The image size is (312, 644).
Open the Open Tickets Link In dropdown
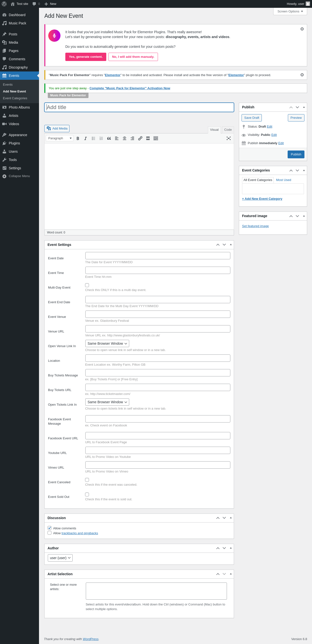coord(107,402)
